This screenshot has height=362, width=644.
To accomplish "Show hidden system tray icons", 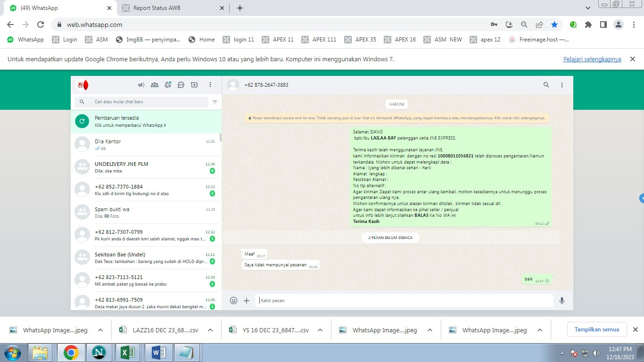I will pos(562,353).
